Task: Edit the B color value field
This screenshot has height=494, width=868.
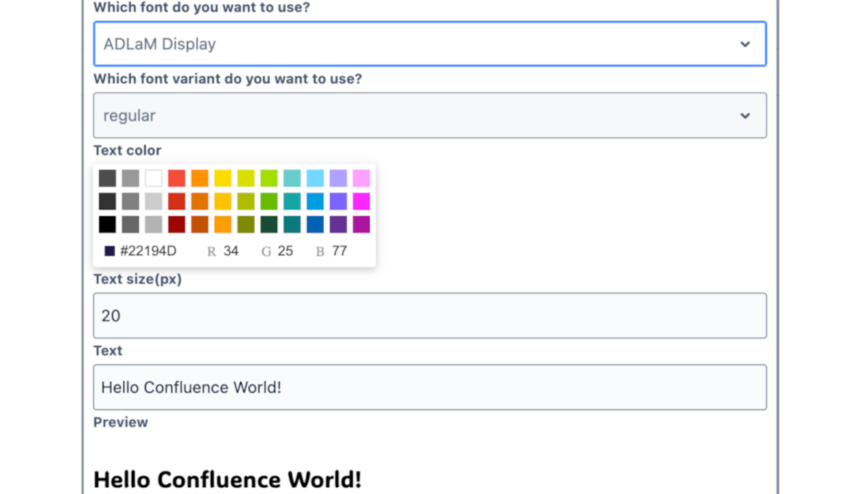Action: pos(340,251)
